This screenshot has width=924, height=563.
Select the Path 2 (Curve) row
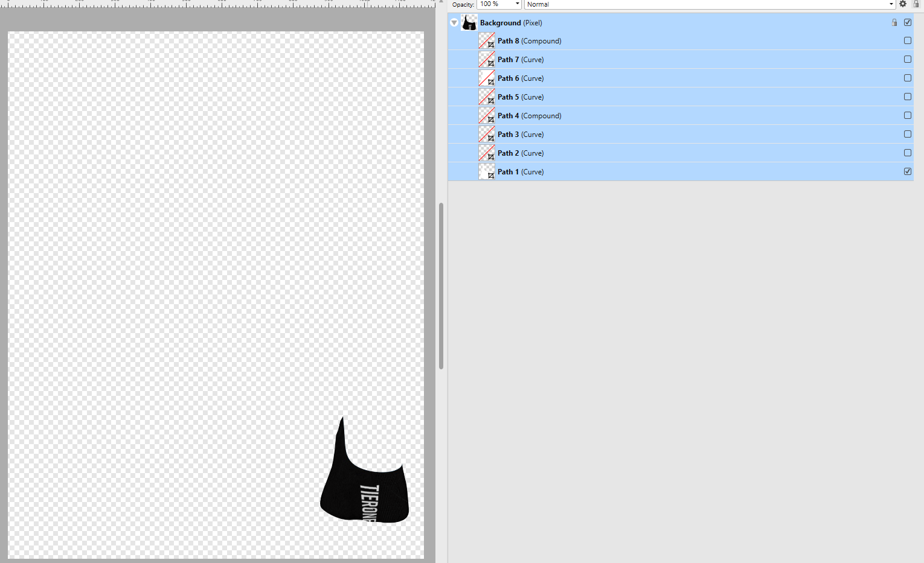(681, 153)
